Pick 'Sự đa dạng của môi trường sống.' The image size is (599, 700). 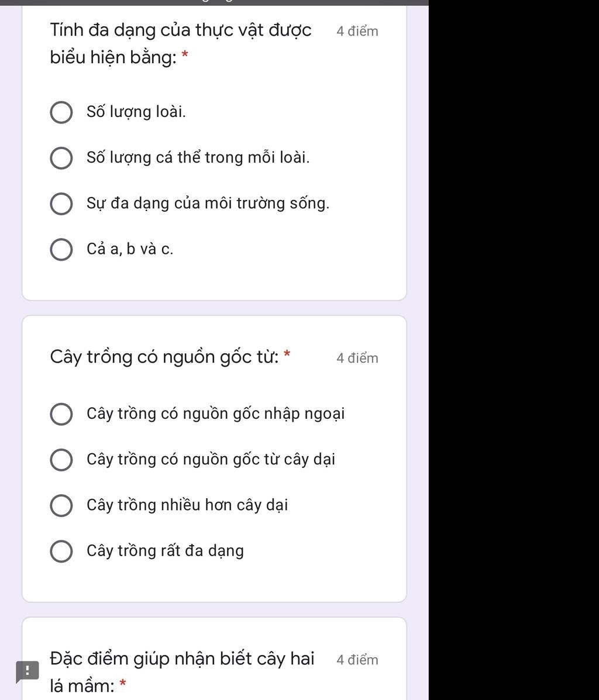pos(61,204)
